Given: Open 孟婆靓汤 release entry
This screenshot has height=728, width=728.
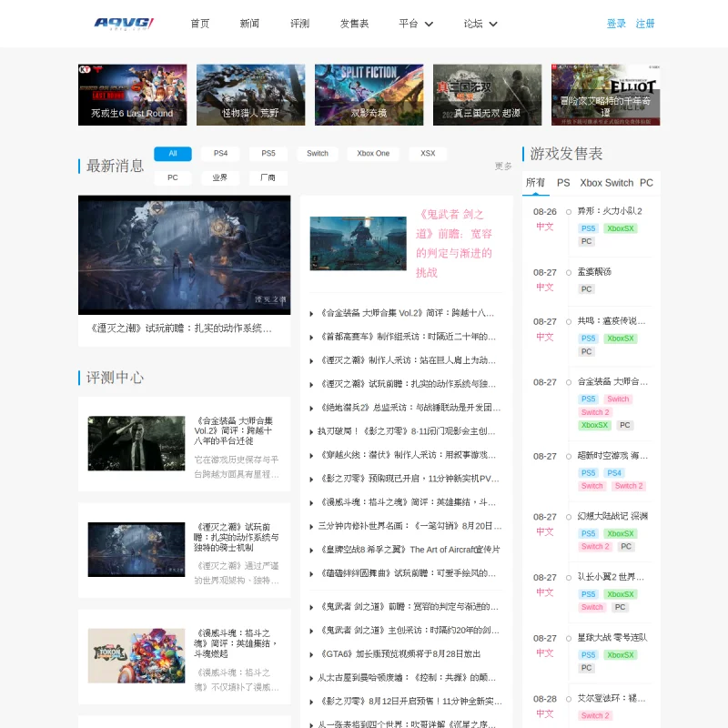Looking at the screenshot, I should 594,272.
